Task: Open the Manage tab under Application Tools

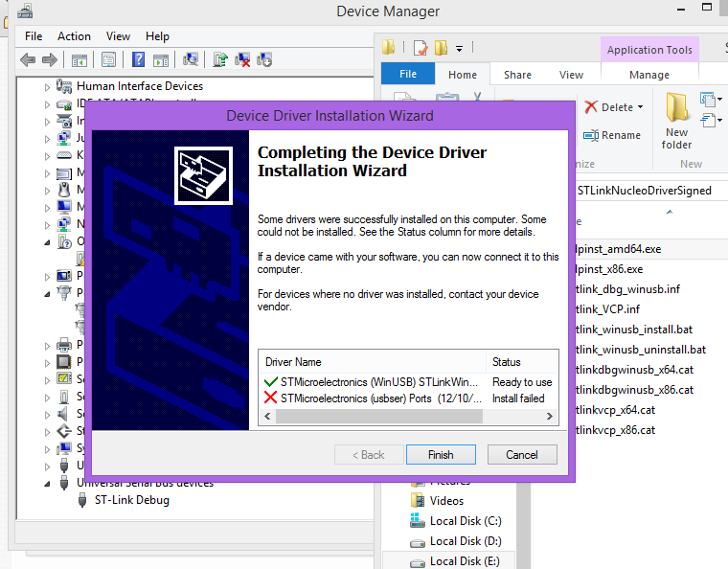Action: pyautogui.click(x=648, y=75)
